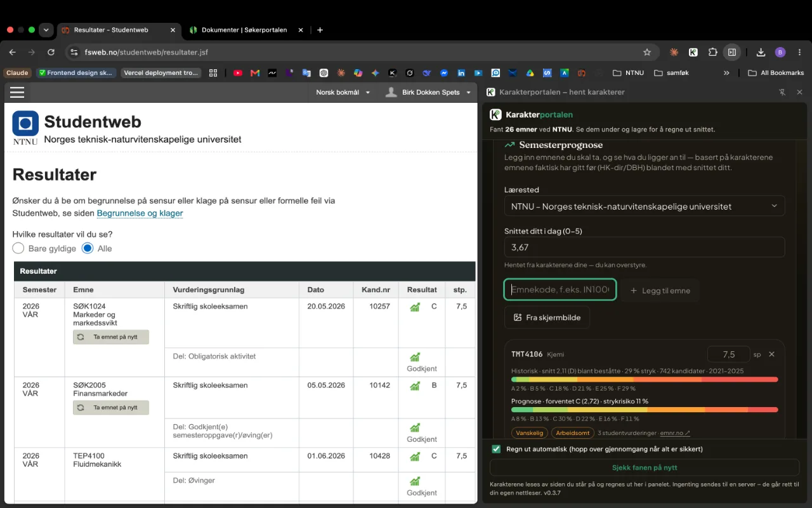812x508 pixels.
Task: Open the apps grid bookmark icon
Action: click(x=213, y=73)
